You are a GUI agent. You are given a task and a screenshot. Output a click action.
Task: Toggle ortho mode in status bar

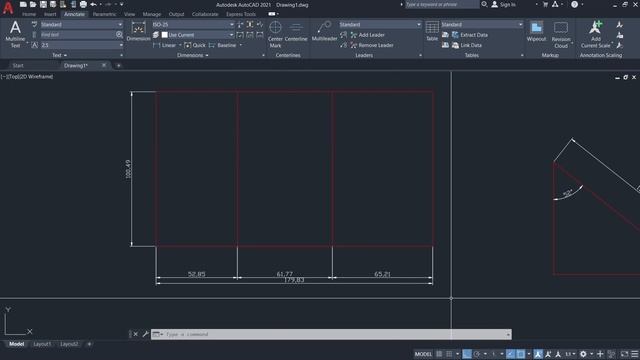click(467, 354)
